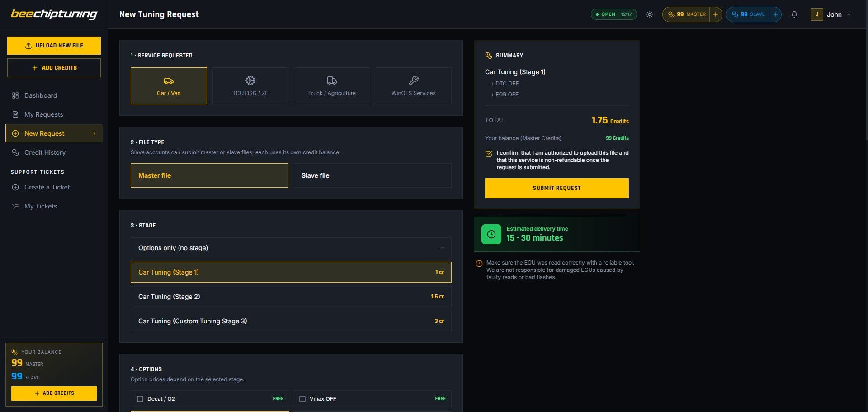The height and width of the screenshot is (412, 868).
Task: Click the 99 MASTER balance in sidebar
Action: (x=27, y=363)
